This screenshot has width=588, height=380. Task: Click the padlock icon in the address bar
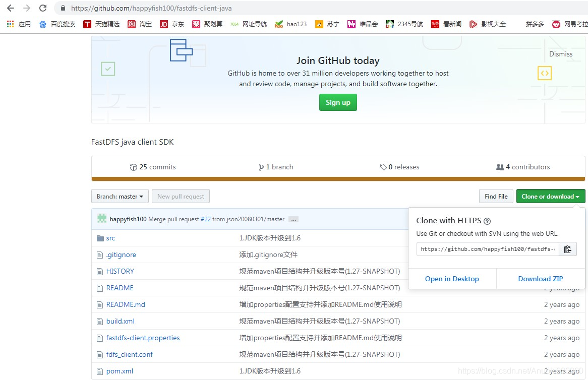[63, 8]
